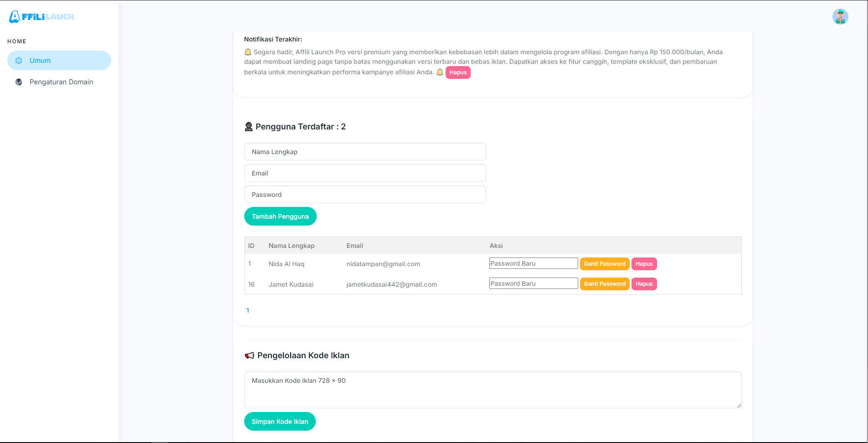
Task: Click the megaphone icon beside Pengelolaan Kode Iklan
Action: (x=249, y=355)
